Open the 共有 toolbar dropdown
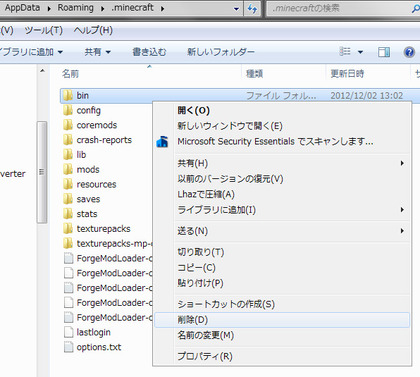The width and height of the screenshot is (420, 377). 97,52
